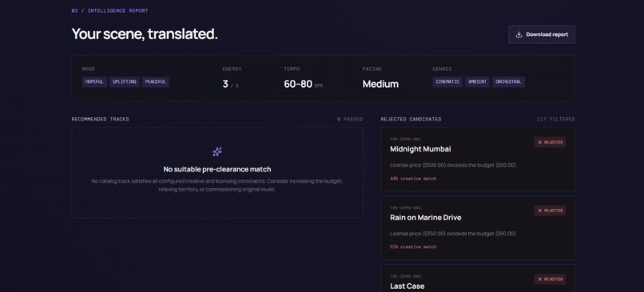Click the Medium pacing value
This screenshot has width=644, height=292.
point(380,84)
